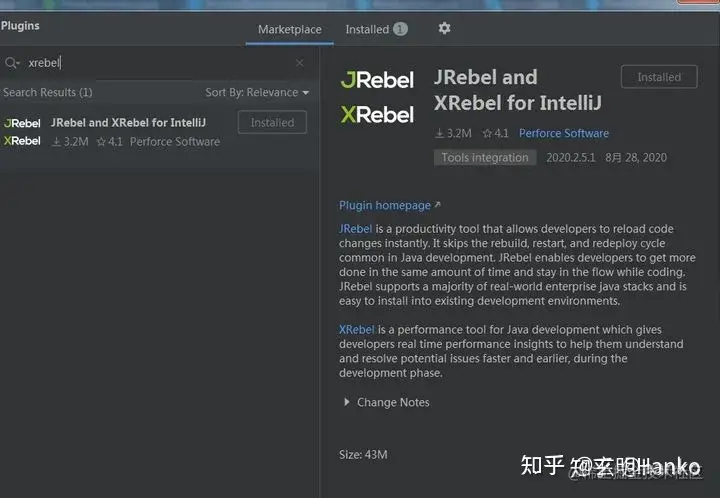Image resolution: width=720 pixels, height=498 pixels.
Task: Open the Perforce Software vendor link
Action: pyautogui.click(x=564, y=133)
